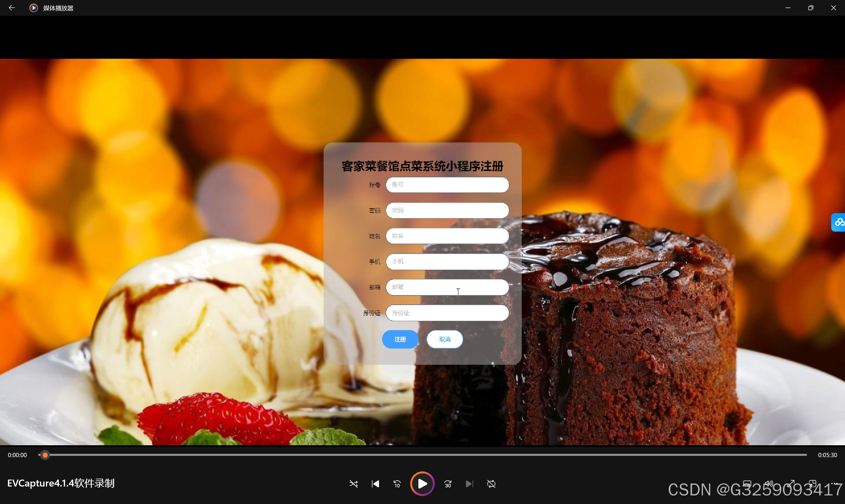Click the 账号 input field
The image size is (845, 504).
pos(447,185)
